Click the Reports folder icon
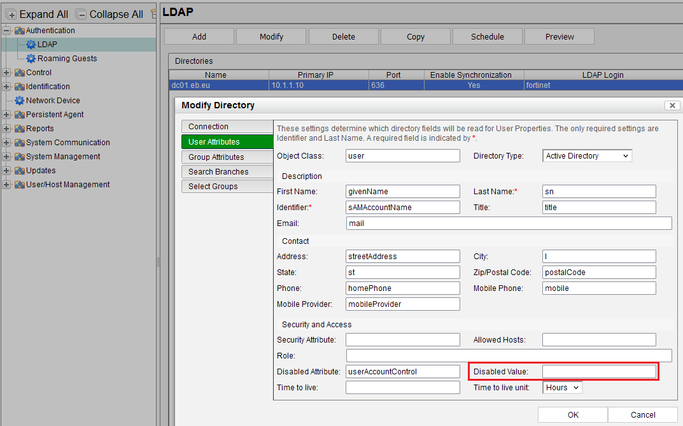Image resolution: width=683 pixels, height=426 pixels. pos(19,129)
